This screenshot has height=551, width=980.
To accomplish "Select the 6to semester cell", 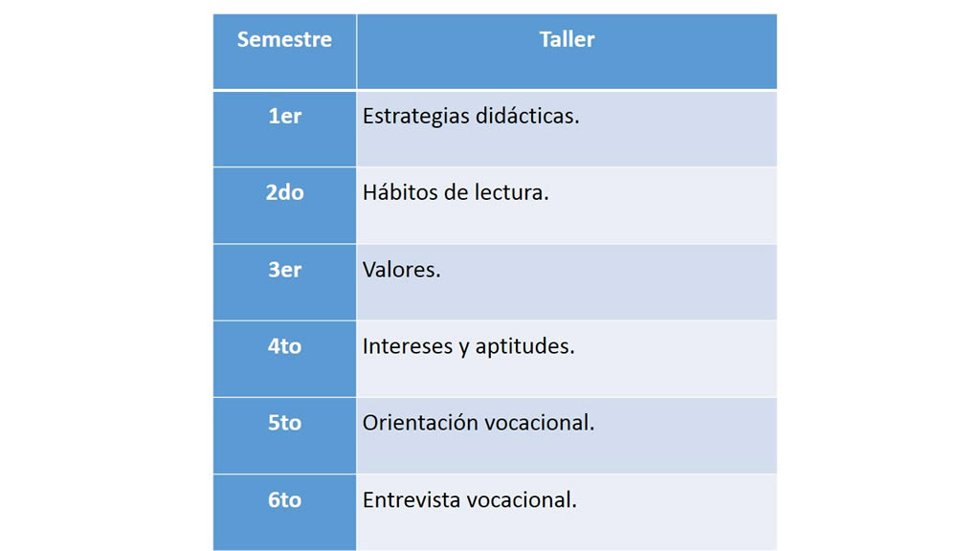I will coord(284,499).
